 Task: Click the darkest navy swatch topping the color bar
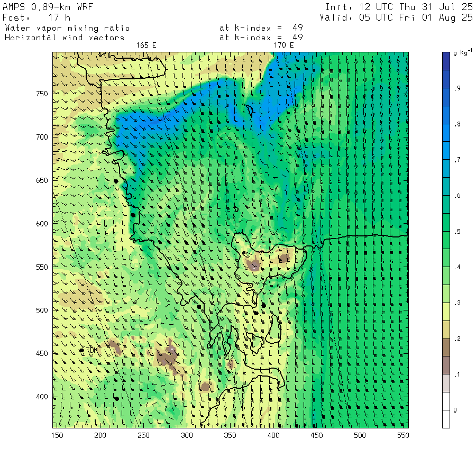[x=446, y=61]
